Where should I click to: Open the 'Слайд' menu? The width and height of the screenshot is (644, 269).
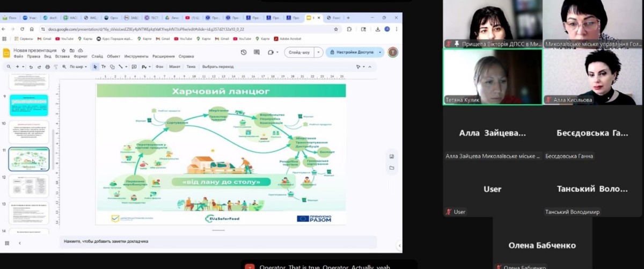click(97, 56)
